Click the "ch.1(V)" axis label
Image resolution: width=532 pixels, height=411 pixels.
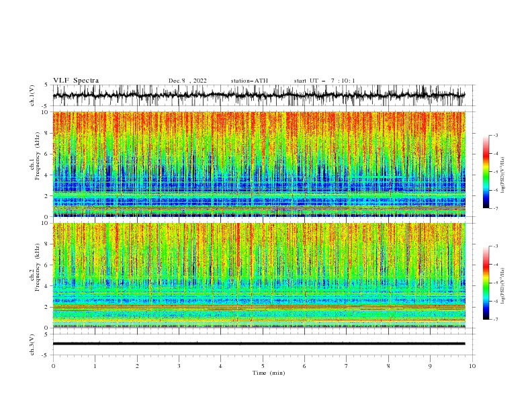32,95
